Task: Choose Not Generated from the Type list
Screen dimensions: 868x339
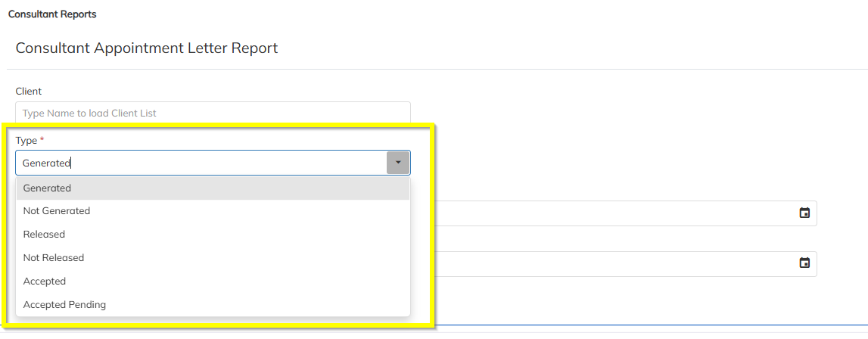Action: [x=57, y=211]
